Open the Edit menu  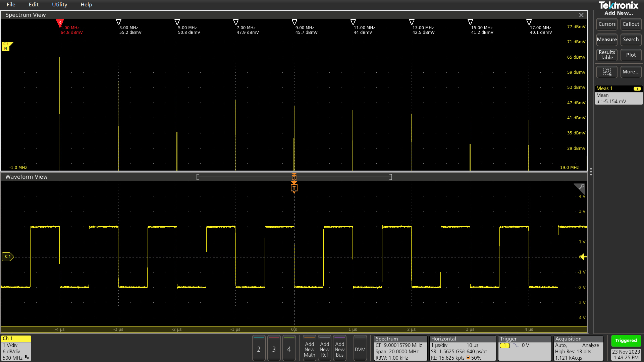(34, 5)
